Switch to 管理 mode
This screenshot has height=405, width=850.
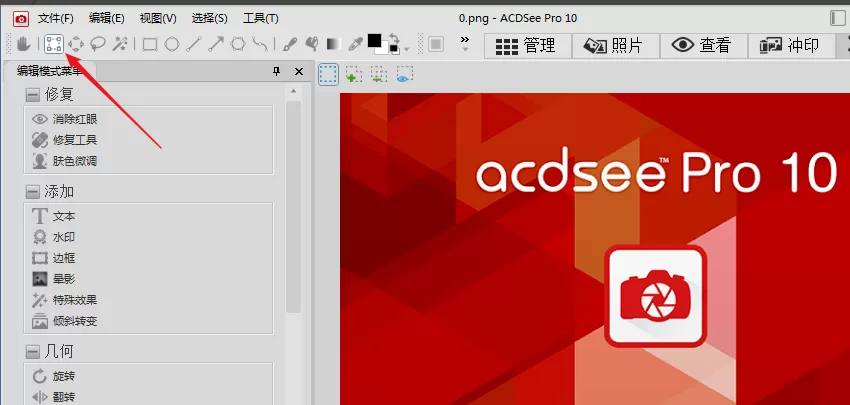(x=528, y=46)
